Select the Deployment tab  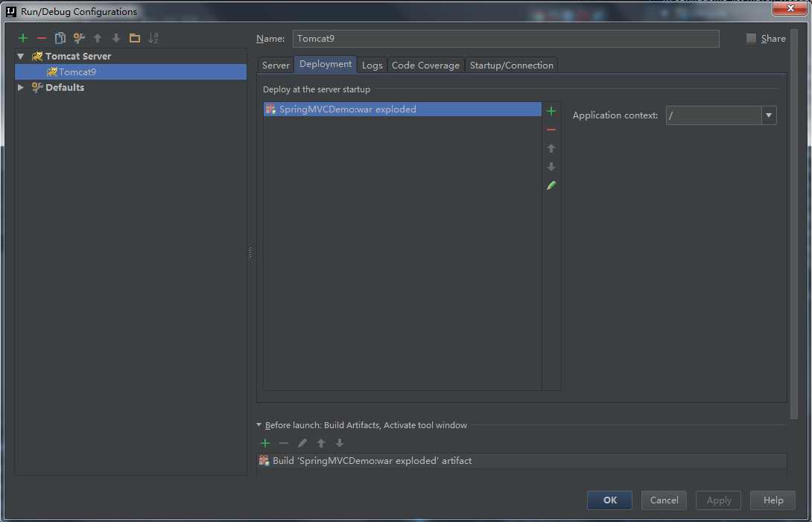pyautogui.click(x=326, y=64)
